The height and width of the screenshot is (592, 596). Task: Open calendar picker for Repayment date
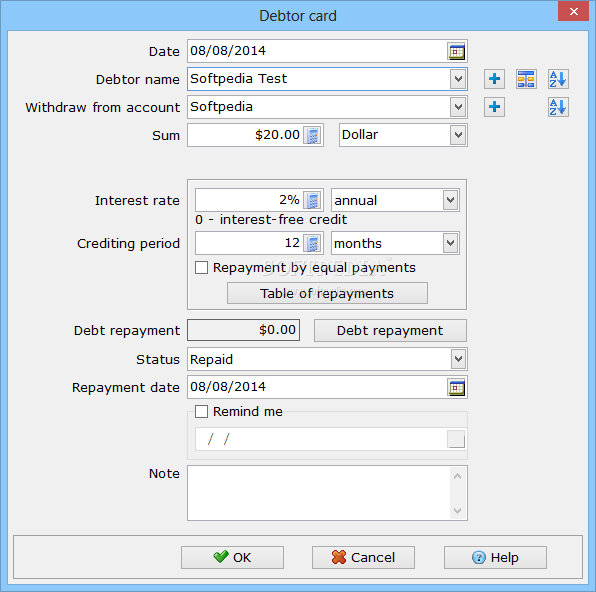click(x=456, y=387)
